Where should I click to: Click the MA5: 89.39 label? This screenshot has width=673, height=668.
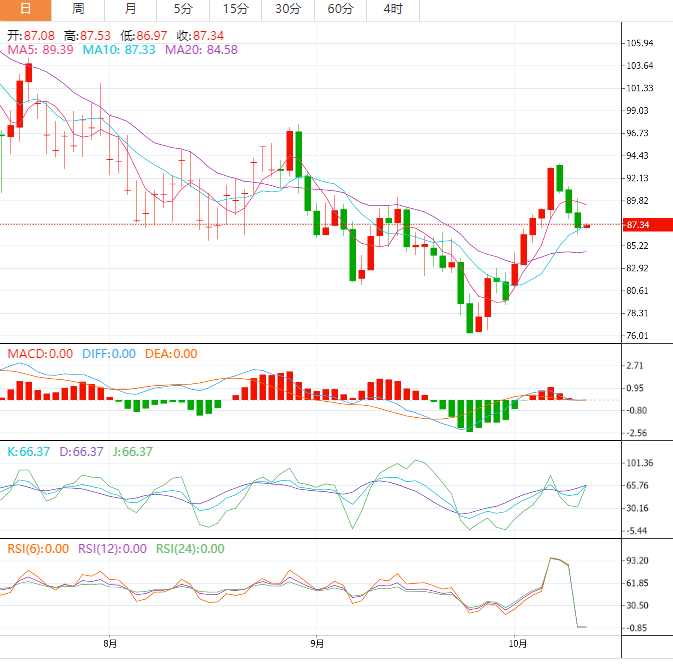pyautogui.click(x=40, y=50)
